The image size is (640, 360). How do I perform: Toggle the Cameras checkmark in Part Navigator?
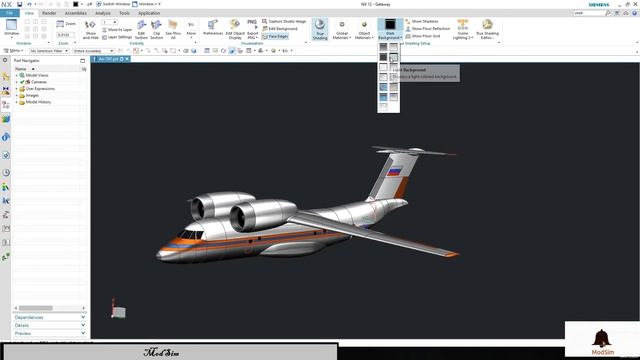(x=22, y=82)
